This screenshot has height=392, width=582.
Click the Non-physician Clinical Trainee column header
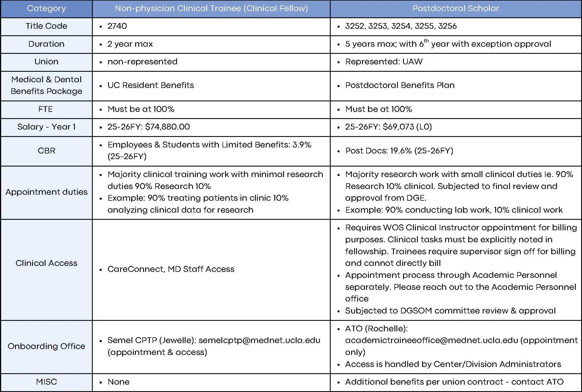pos(211,9)
